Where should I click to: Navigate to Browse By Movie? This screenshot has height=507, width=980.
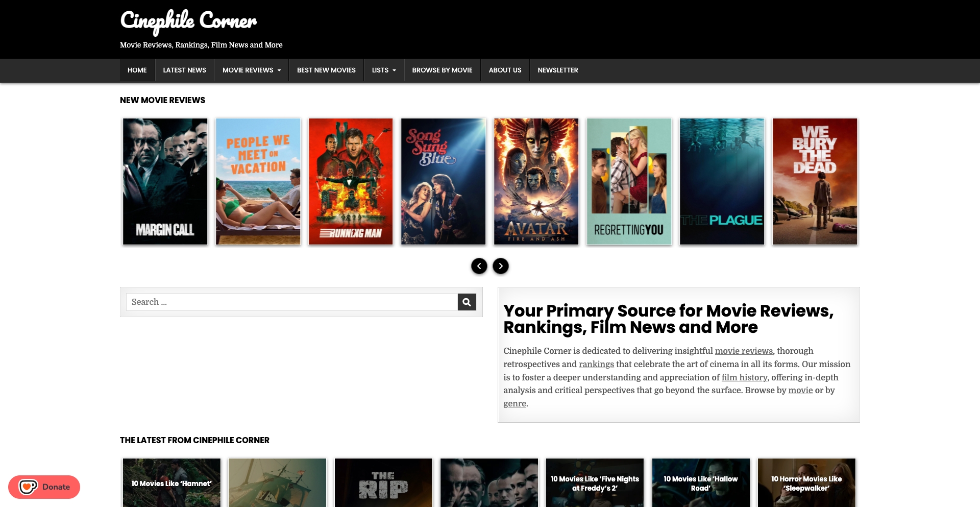coord(442,70)
